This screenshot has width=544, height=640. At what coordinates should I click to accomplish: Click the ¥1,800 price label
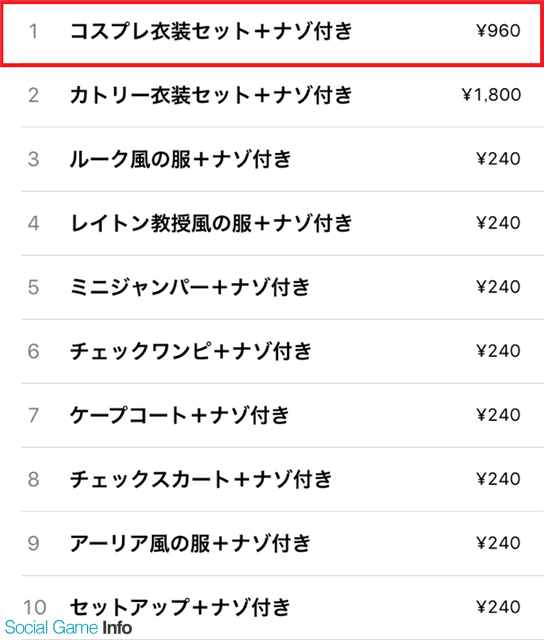[491, 95]
